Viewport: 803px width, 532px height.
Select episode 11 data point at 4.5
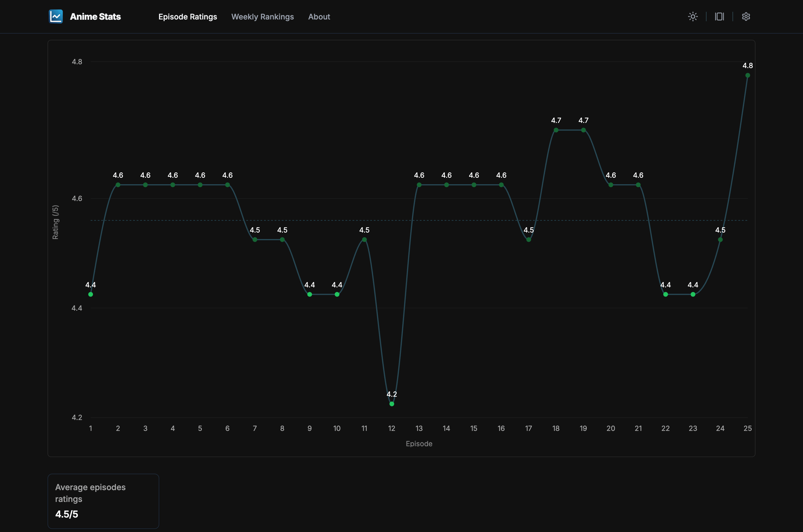coord(364,240)
